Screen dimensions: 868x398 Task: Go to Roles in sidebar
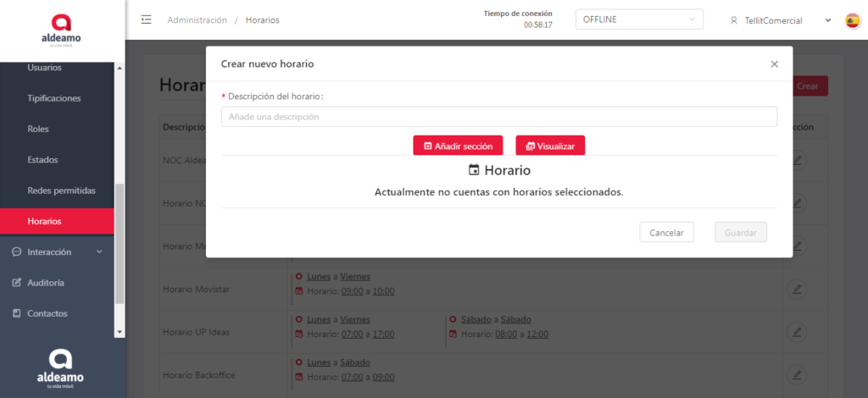(38, 129)
